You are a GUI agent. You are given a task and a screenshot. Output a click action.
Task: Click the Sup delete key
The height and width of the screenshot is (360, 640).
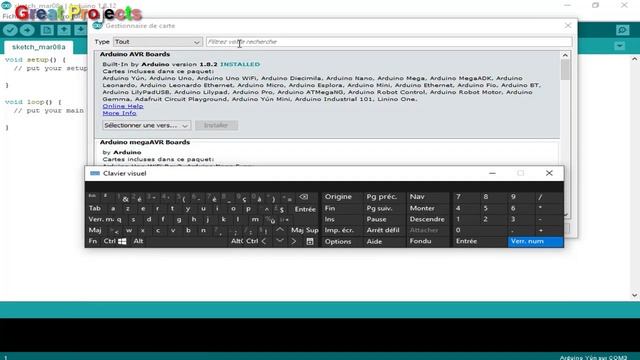coord(312,230)
